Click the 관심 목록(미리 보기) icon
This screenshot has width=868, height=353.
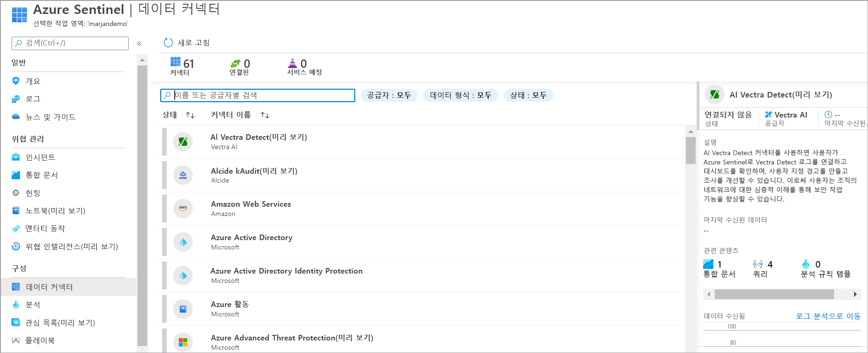click(16, 322)
